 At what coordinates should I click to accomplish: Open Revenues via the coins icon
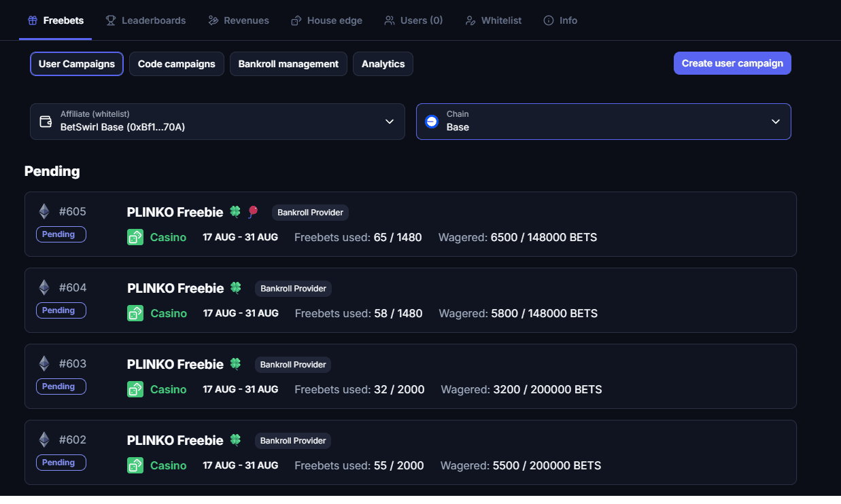click(x=214, y=20)
